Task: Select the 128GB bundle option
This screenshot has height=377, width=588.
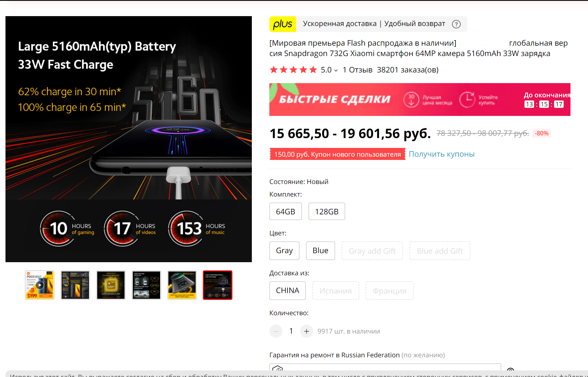Action: click(327, 211)
